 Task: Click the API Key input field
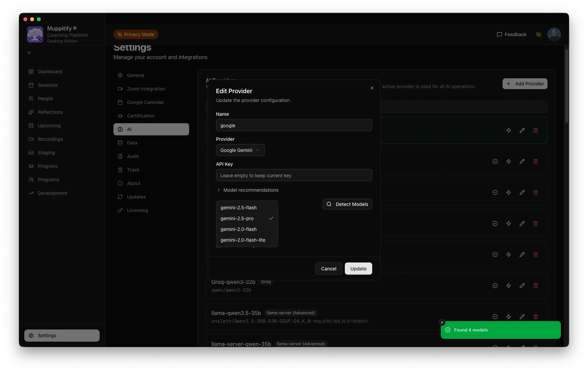point(294,175)
